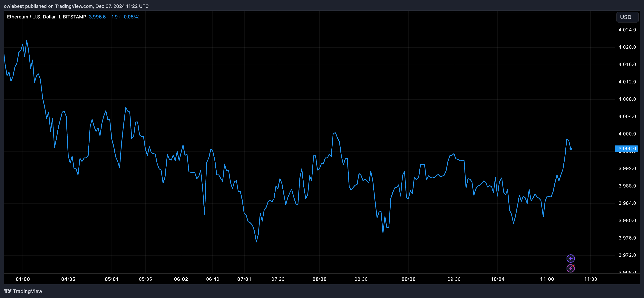The height and width of the screenshot is (298, 644).
Task: Select the 05:01 time axis label
Action: click(x=112, y=279)
